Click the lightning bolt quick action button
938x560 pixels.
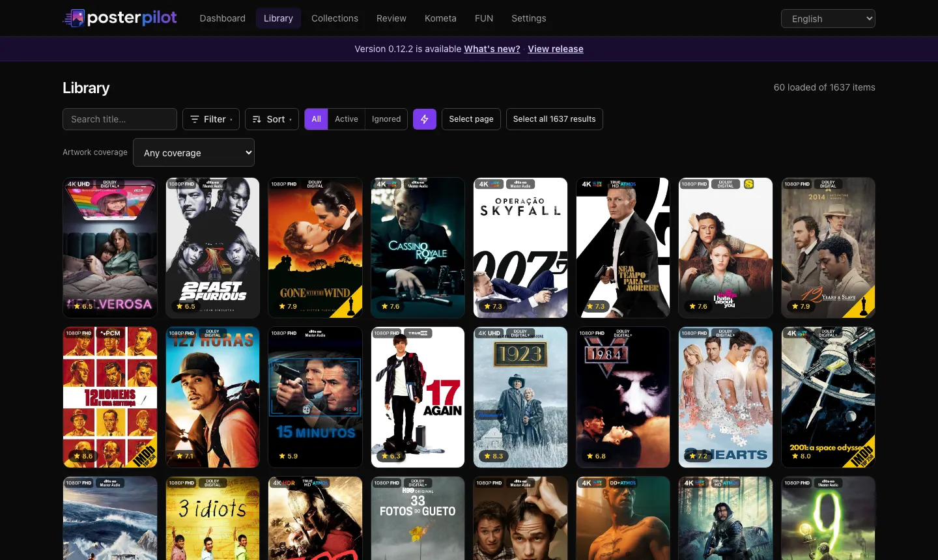click(425, 119)
